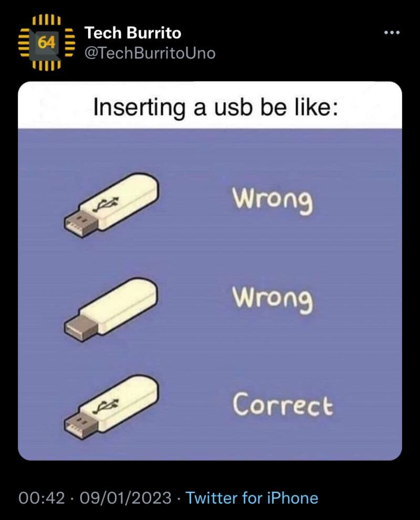Open the three-dot more options menu
Image resolution: width=420 pixels, height=520 pixels.
392,33
